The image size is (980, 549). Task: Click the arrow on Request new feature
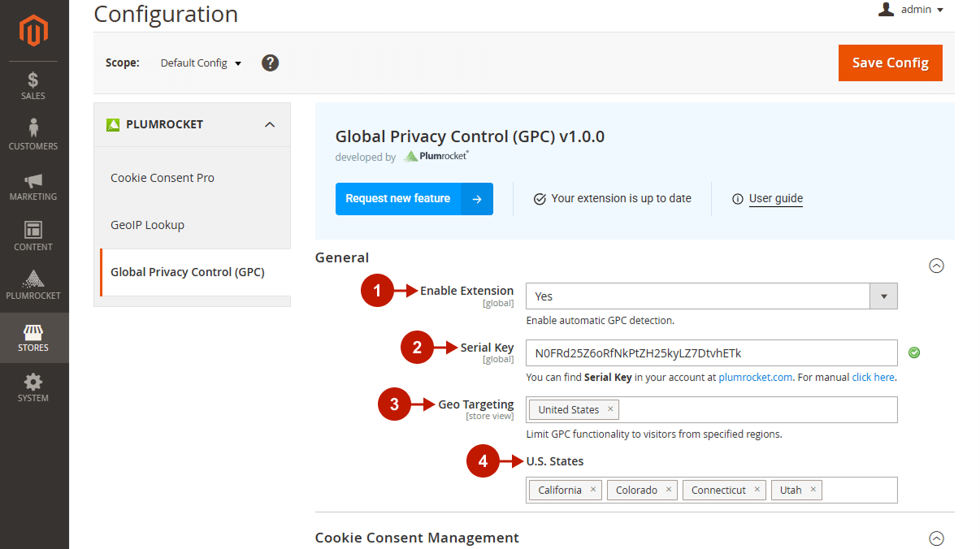click(477, 199)
